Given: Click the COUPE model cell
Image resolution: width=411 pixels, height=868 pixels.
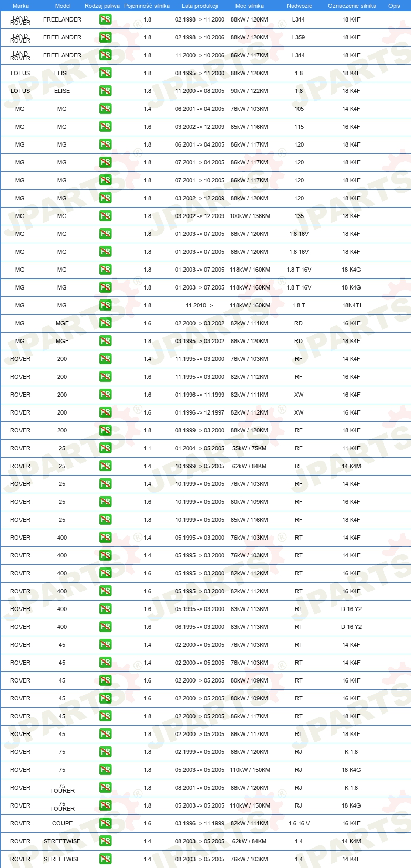Looking at the screenshot, I should (x=62, y=823).
